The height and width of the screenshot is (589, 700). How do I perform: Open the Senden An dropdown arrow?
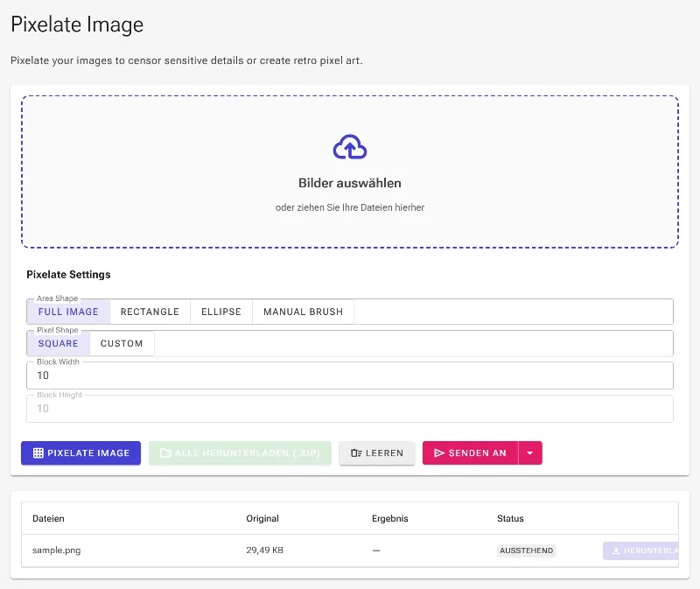click(530, 452)
